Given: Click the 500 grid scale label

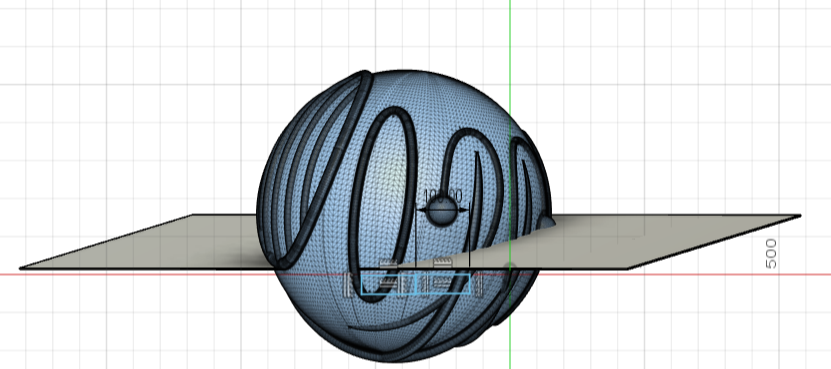Looking at the screenshot, I should click(772, 253).
